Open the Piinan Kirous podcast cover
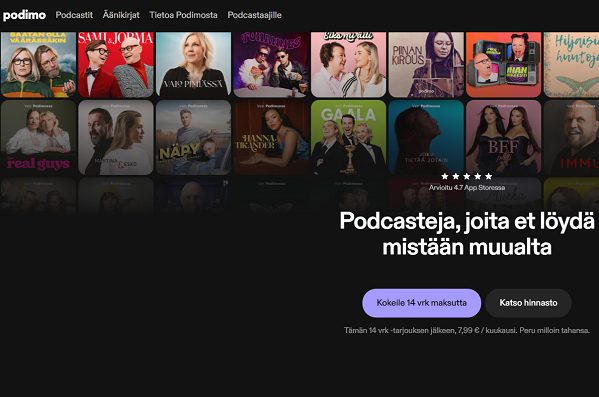 [426, 65]
